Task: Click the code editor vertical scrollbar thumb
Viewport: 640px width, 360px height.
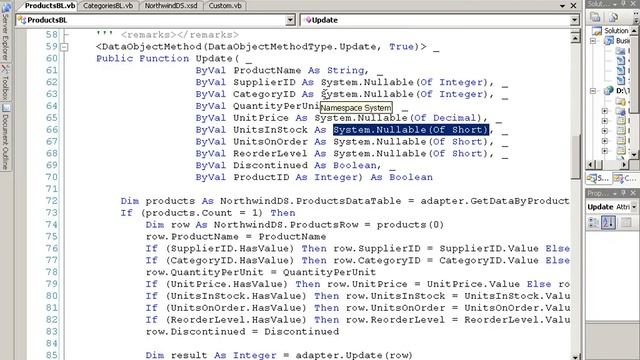Action: [575, 157]
